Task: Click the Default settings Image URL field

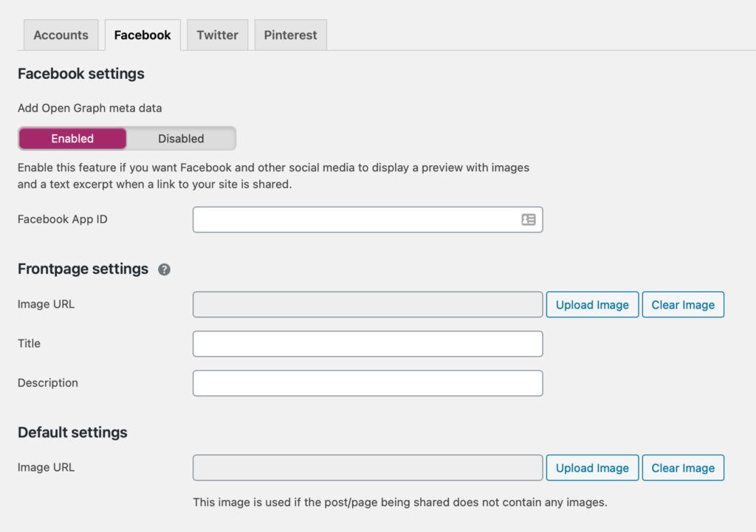Action: click(368, 468)
